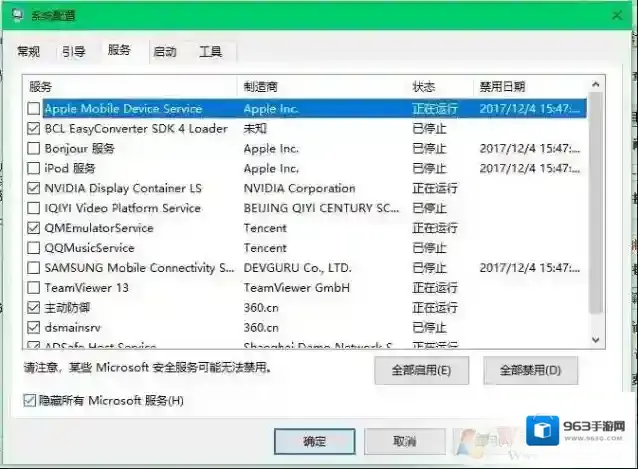The height and width of the screenshot is (469, 638).
Task: Click the 未知 manufacturer cell
Action: click(x=255, y=129)
